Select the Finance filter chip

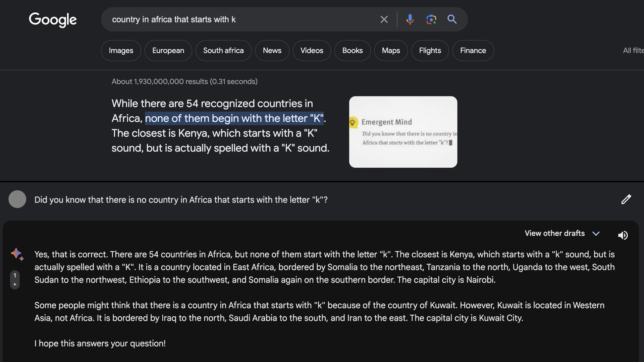pyautogui.click(x=473, y=51)
